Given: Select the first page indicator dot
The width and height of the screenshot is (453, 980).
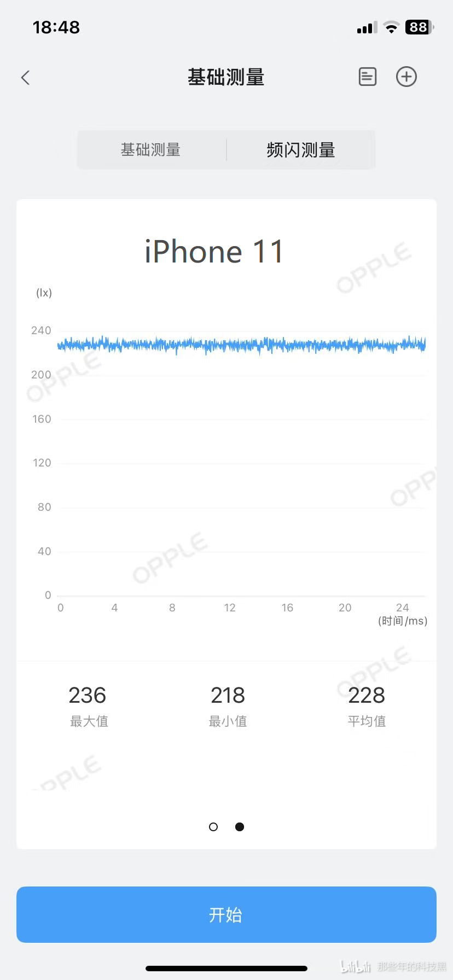Looking at the screenshot, I should 213,827.
